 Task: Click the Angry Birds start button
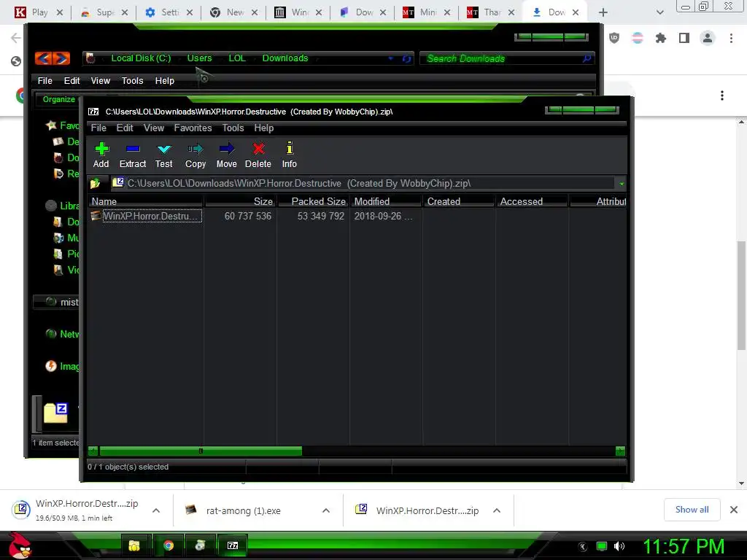click(x=20, y=545)
